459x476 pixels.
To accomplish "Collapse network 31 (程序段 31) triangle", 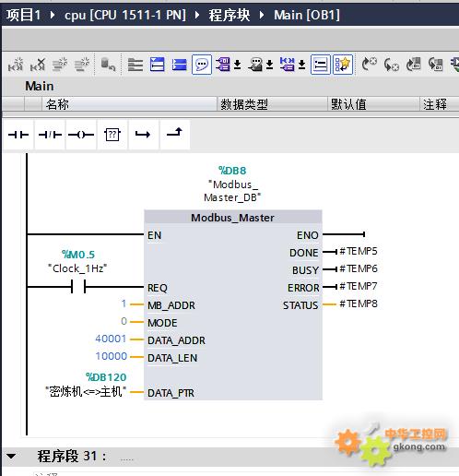I will tap(11, 456).
